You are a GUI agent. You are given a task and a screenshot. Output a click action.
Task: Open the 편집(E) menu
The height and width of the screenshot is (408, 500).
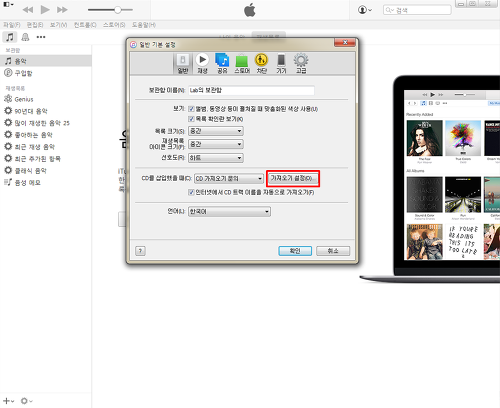tap(35, 25)
